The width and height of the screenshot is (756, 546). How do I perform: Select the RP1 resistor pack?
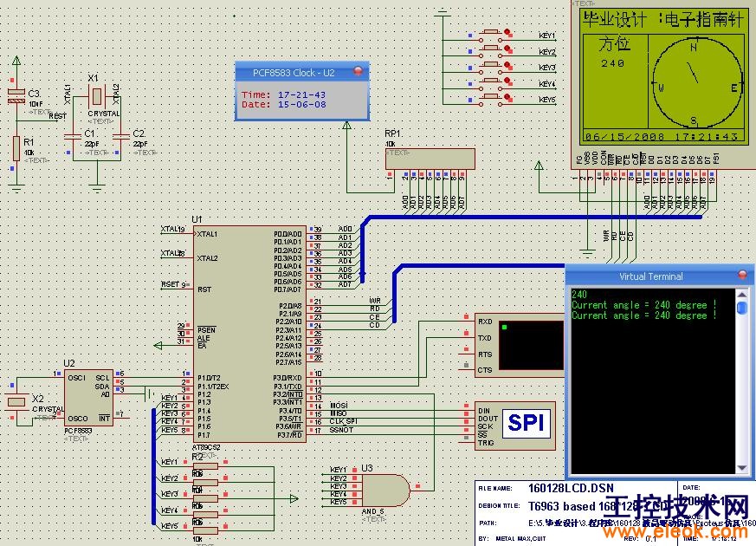tap(430, 159)
